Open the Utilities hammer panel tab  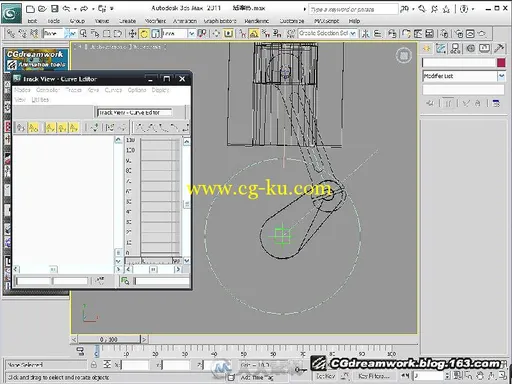499,49
